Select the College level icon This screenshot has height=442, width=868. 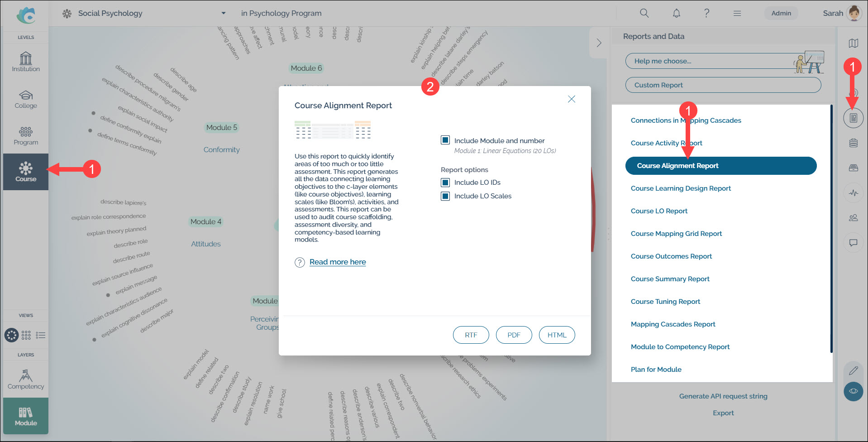tap(26, 99)
